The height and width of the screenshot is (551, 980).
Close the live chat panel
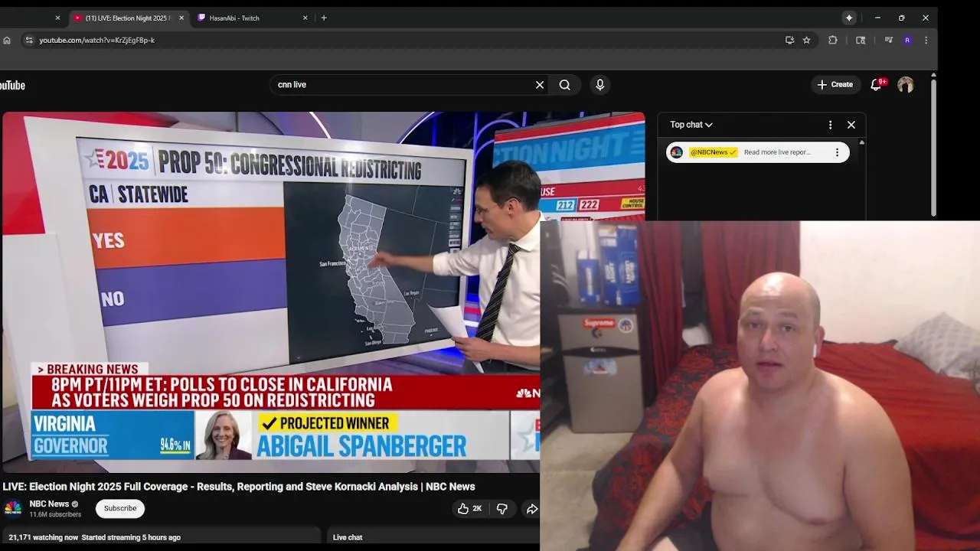pyautogui.click(x=851, y=125)
